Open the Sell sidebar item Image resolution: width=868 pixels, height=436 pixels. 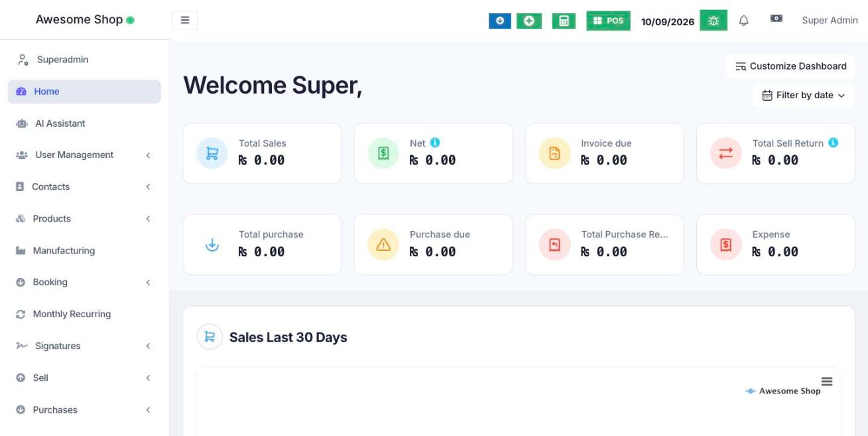click(84, 378)
